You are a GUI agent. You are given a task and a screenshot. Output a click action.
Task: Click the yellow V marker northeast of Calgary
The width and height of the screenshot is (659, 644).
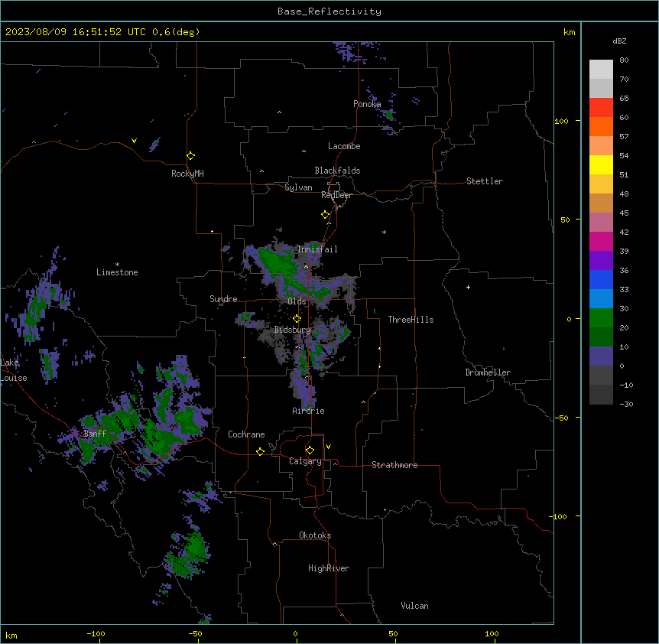[328, 447]
